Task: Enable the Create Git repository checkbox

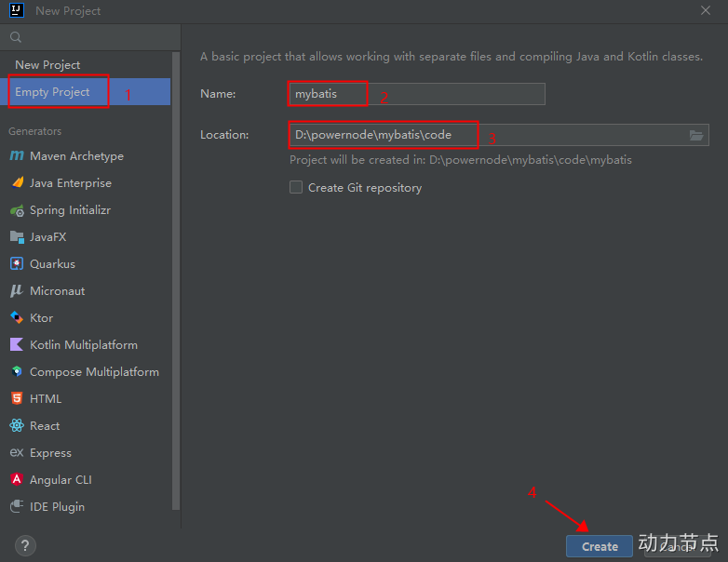Action: click(x=296, y=188)
